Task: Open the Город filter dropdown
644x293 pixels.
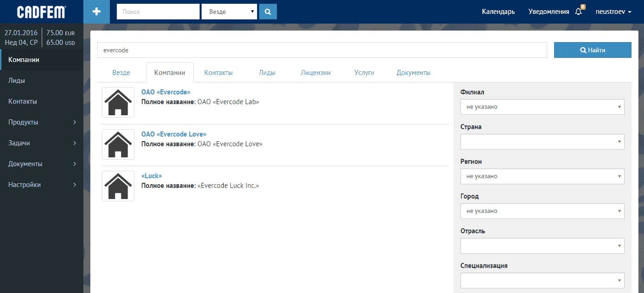Action: (x=543, y=211)
